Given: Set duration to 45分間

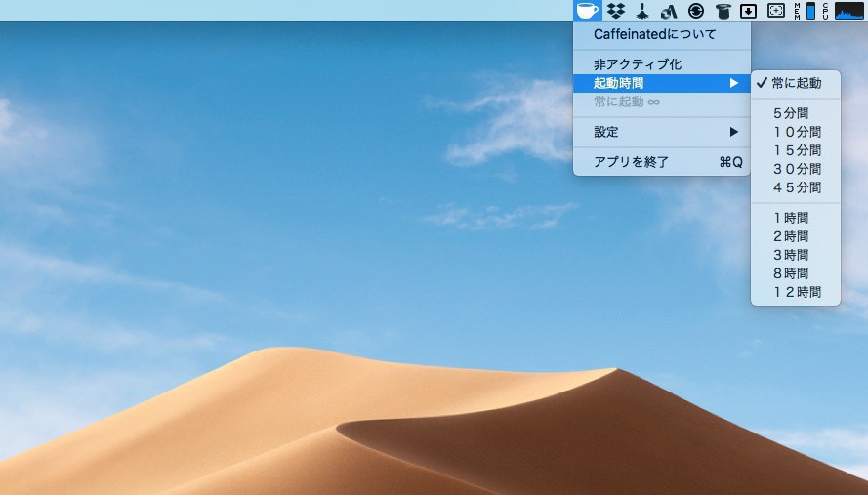Looking at the screenshot, I should [796, 187].
